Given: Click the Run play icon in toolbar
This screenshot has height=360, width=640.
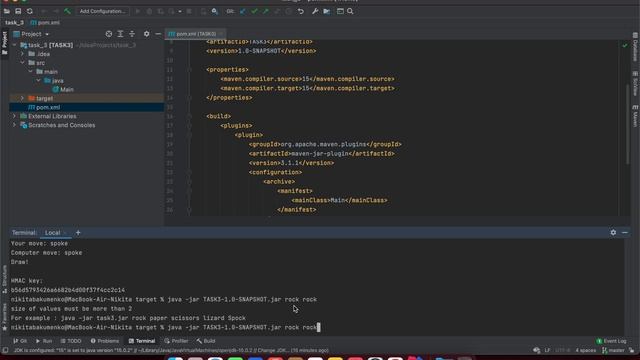Looking at the screenshot, I should tap(138, 11).
